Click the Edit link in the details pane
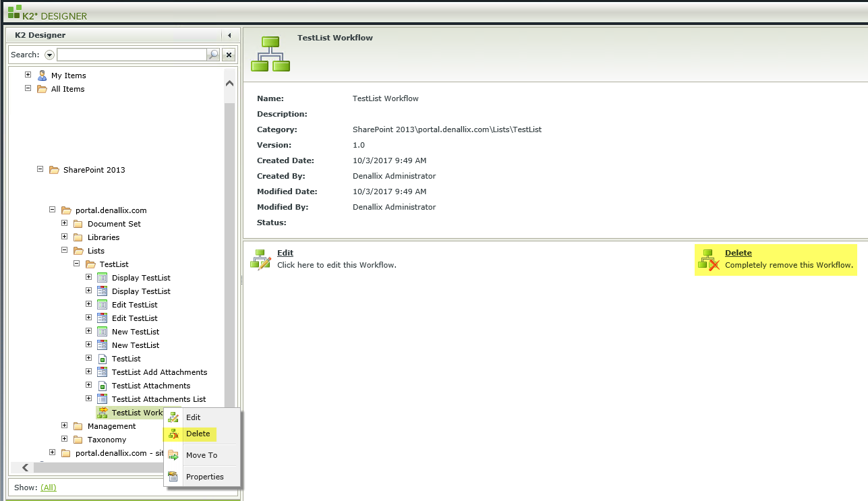This screenshot has width=868, height=501. click(x=285, y=253)
